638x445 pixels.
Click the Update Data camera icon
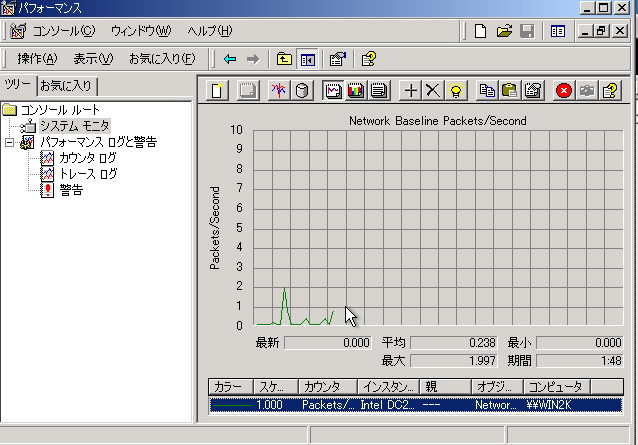[587, 90]
